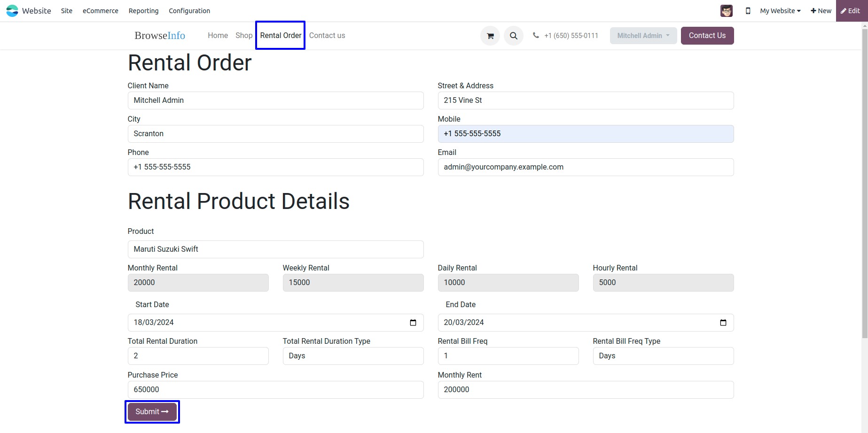
Task: Open the Reporting menu
Action: (x=143, y=11)
